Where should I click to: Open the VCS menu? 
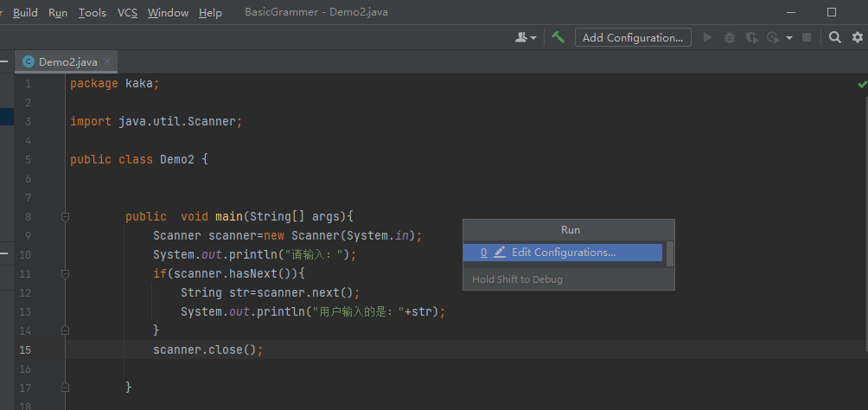tap(127, 12)
